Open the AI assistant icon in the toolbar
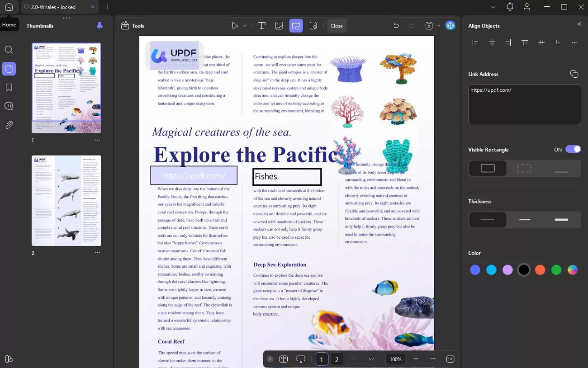This screenshot has width=588, height=368. pos(450,26)
